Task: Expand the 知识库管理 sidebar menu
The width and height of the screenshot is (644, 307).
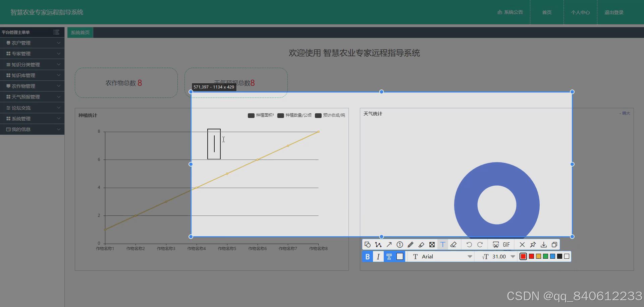Action: pos(32,75)
